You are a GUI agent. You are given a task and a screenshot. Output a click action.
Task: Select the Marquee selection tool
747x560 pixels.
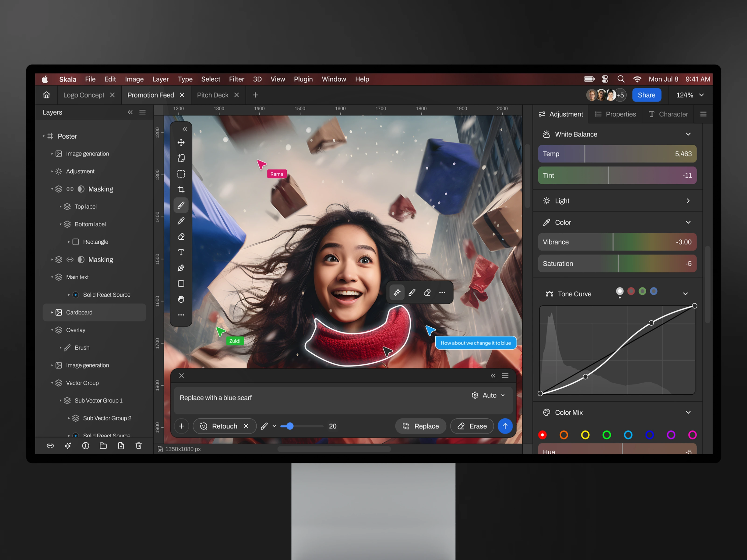tap(181, 174)
